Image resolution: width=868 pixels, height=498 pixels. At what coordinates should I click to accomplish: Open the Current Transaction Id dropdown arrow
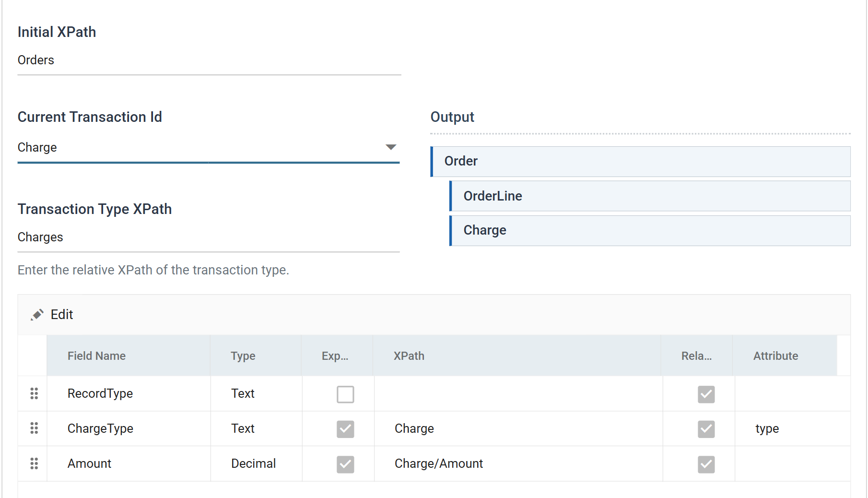[x=391, y=147]
